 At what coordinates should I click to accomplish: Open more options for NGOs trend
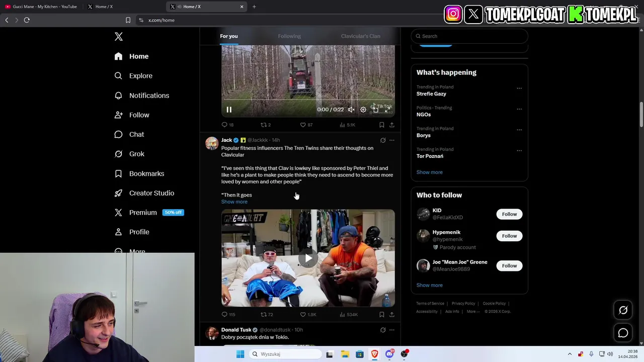[519, 109]
